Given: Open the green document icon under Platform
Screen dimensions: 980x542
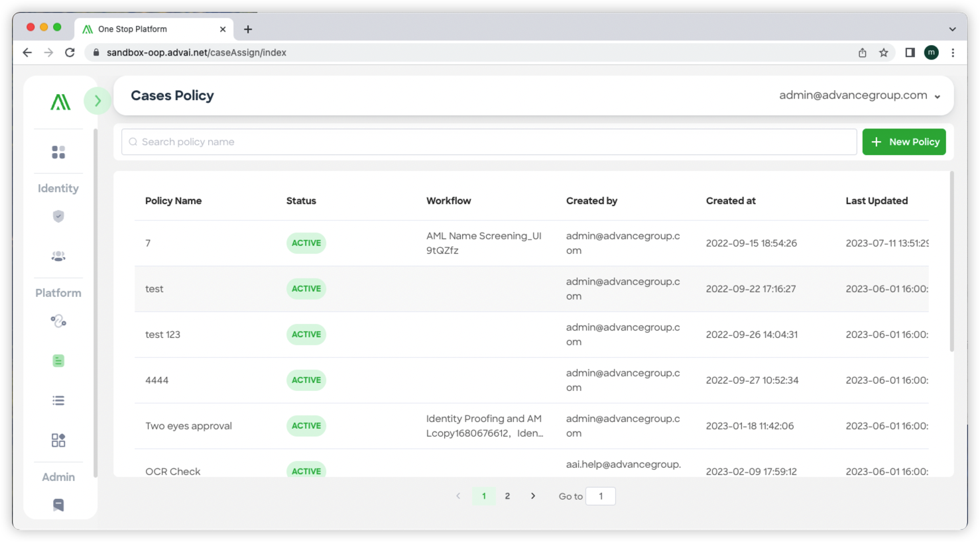Looking at the screenshot, I should click(x=58, y=360).
